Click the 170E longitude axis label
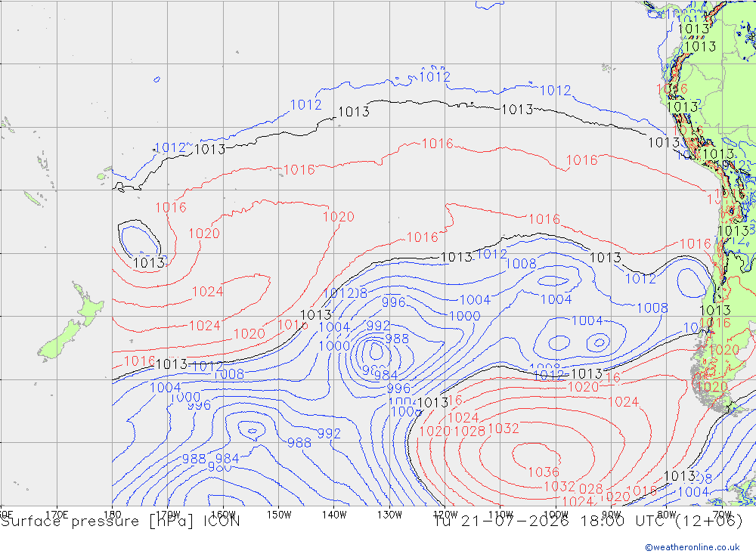 point(57,515)
